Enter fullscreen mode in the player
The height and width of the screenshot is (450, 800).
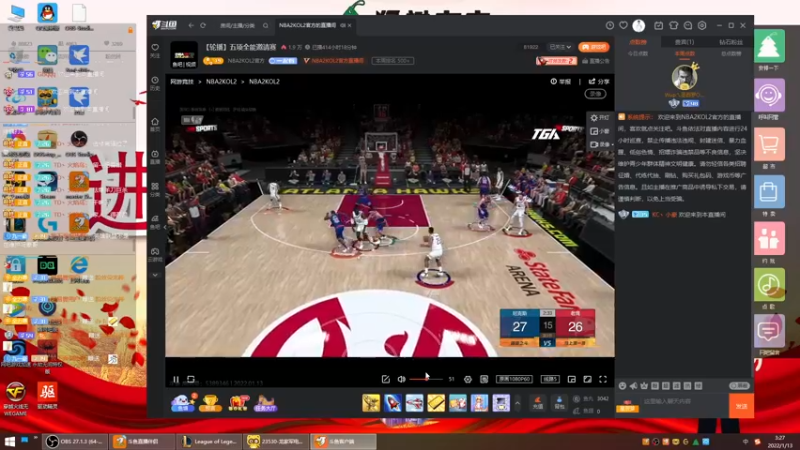603,379
